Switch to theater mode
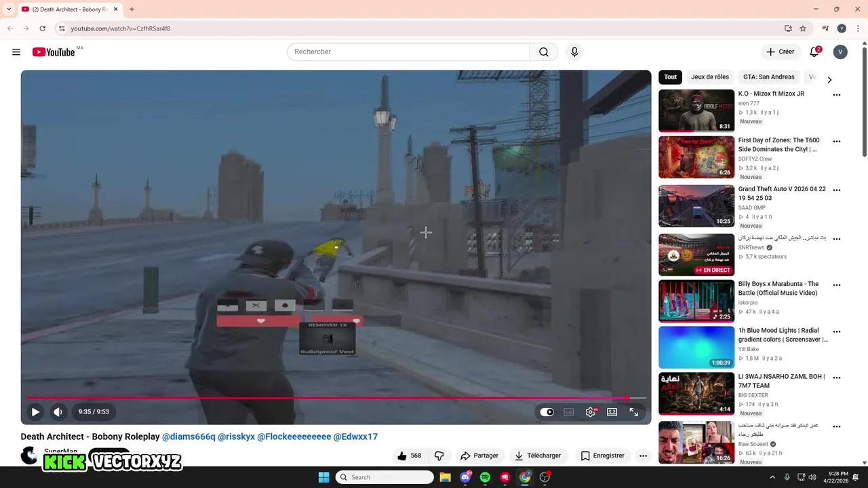The height and width of the screenshot is (488, 868). 612,412
